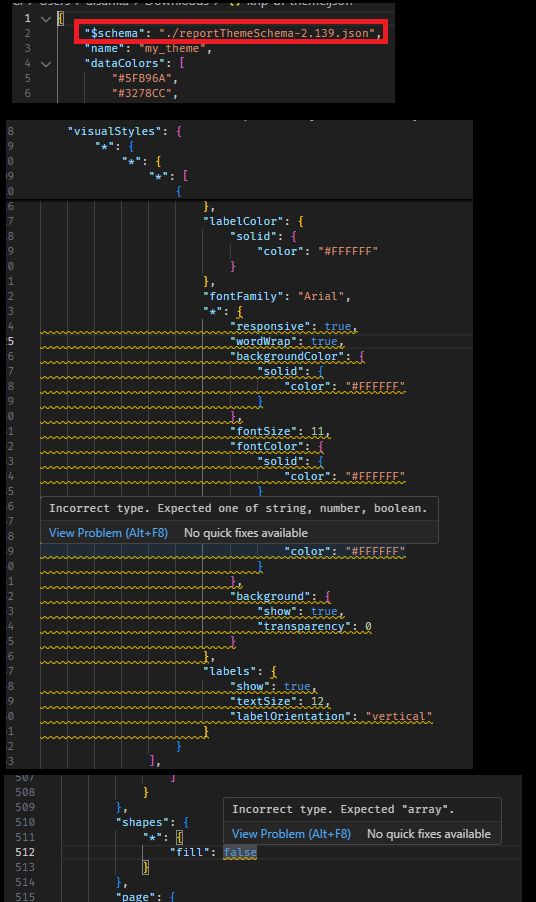Click the "backgroundColor" property key
This screenshot has height=902, width=536.
pos(287,356)
